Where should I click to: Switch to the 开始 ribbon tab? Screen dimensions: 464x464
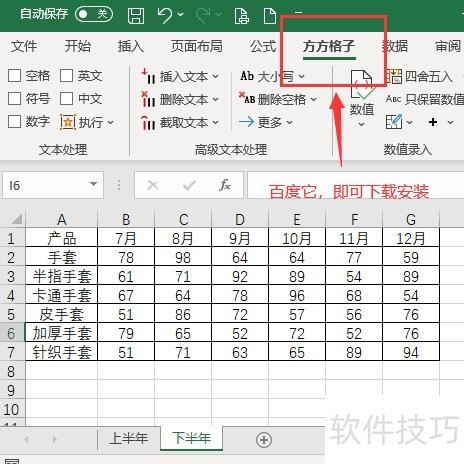coord(78,46)
